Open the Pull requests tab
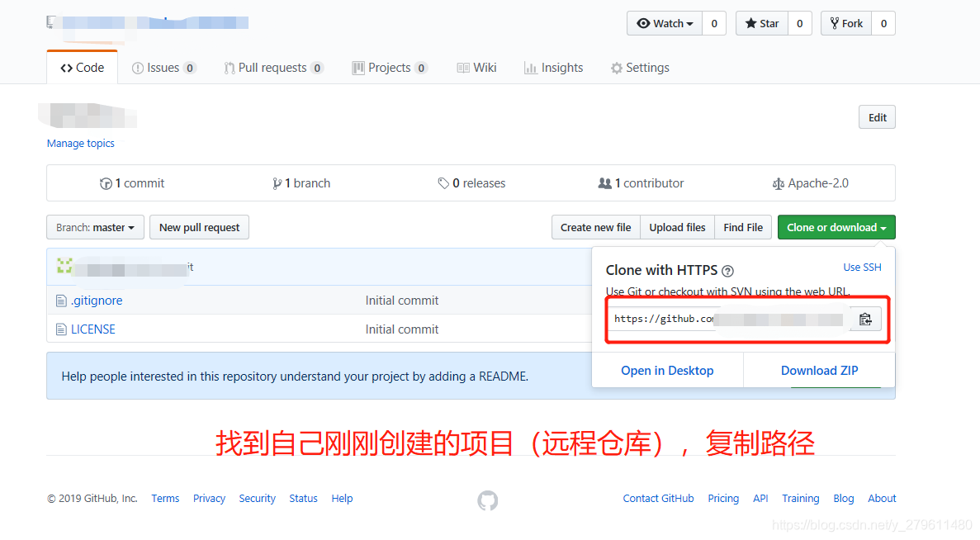 (x=274, y=68)
